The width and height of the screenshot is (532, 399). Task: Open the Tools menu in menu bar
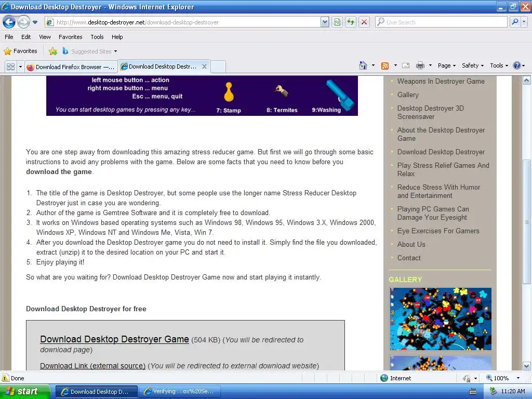(x=97, y=37)
